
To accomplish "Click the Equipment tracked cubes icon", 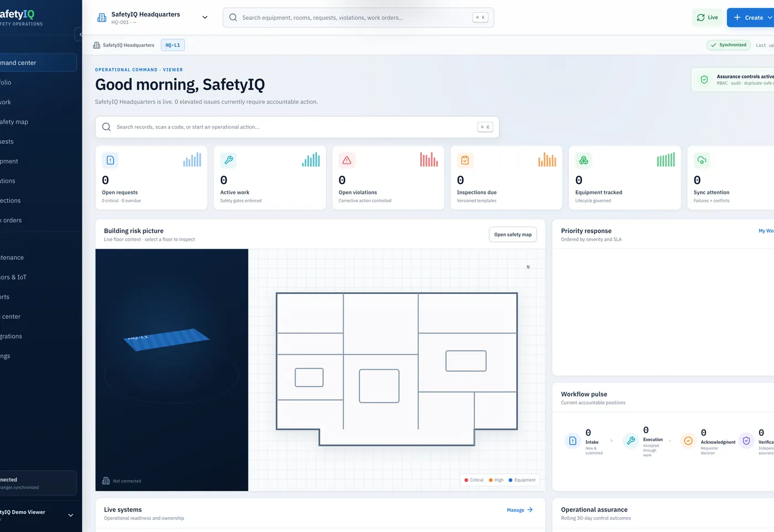I will coord(583,160).
